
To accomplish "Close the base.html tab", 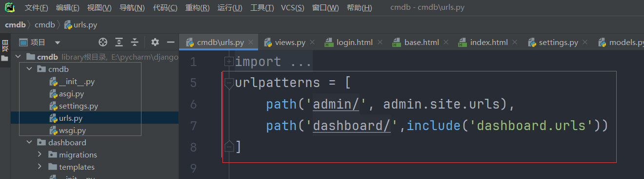I will pyautogui.click(x=446, y=43).
